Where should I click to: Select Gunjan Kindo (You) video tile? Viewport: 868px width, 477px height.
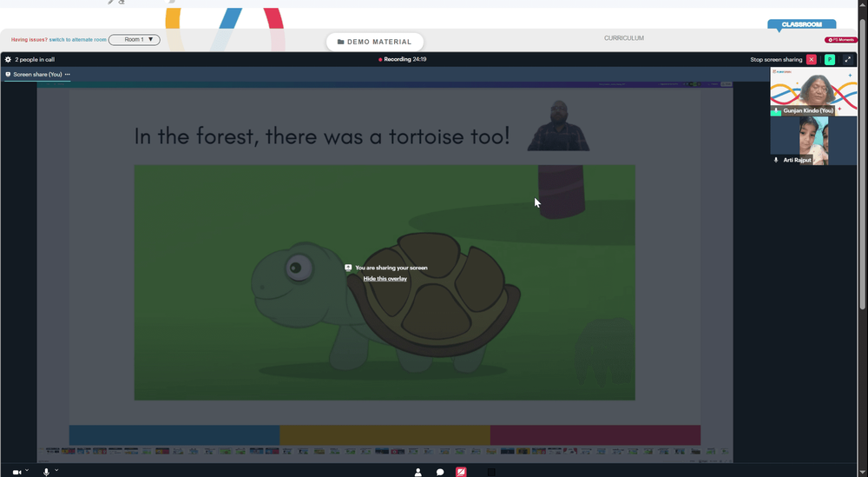814,91
